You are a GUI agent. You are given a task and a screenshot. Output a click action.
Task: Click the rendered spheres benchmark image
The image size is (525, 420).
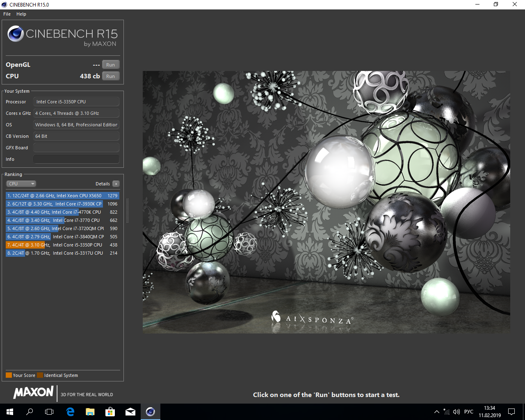click(x=326, y=202)
